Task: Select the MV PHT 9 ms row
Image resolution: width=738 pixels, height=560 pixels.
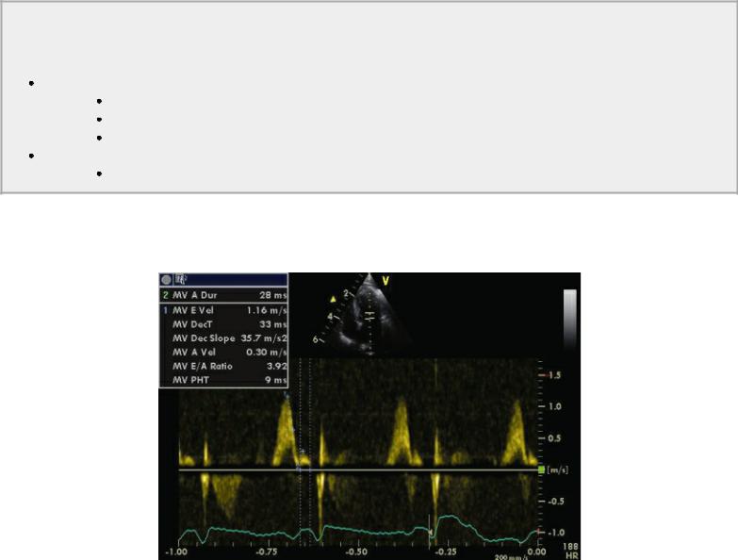Action: click(x=224, y=380)
